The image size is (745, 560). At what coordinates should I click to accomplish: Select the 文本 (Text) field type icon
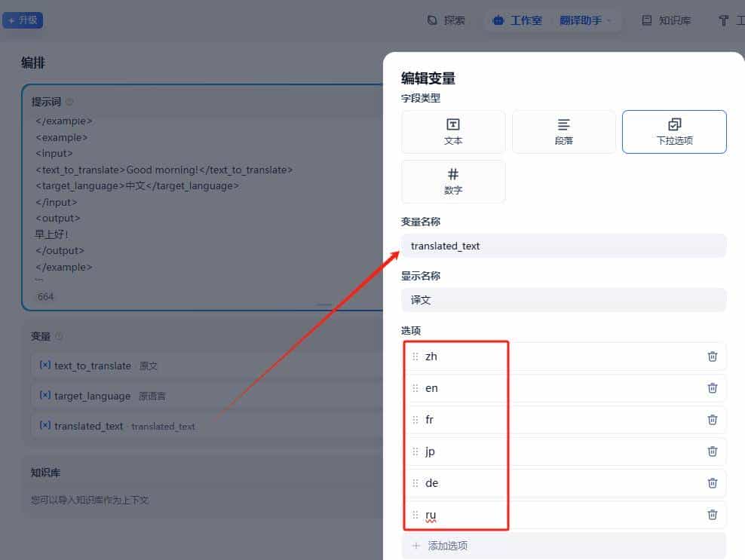pyautogui.click(x=452, y=131)
